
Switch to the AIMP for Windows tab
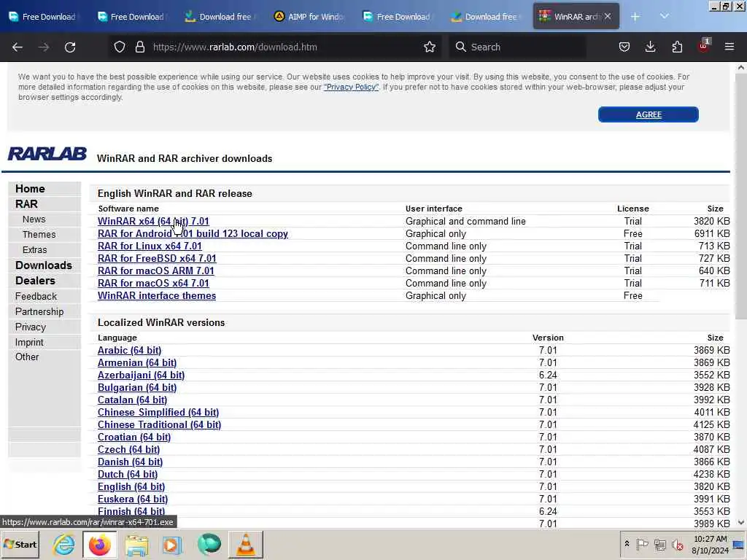[x=309, y=17]
